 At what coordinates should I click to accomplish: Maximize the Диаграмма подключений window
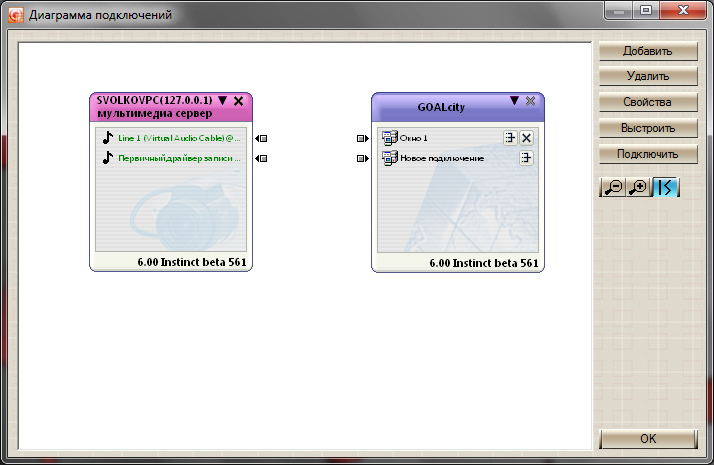point(646,11)
